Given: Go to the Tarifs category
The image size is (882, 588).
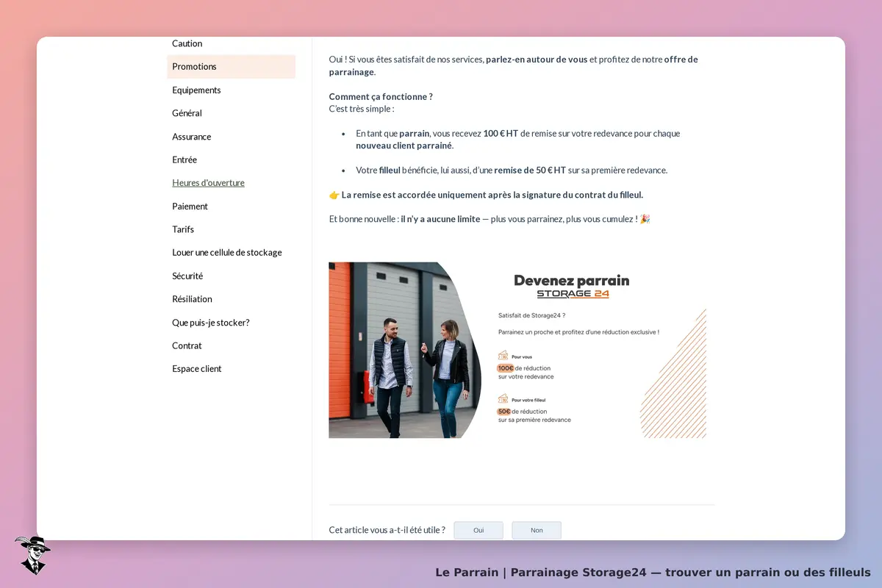Looking at the screenshot, I should pyautogui.click(x=183, y=229).
